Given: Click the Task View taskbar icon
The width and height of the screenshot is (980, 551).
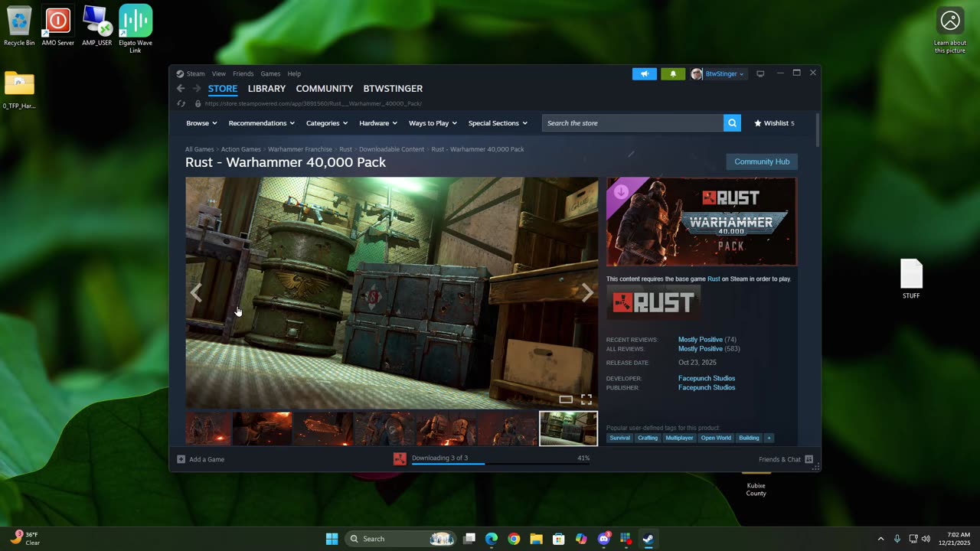Looking at the screenshot, I should (469, 539).
